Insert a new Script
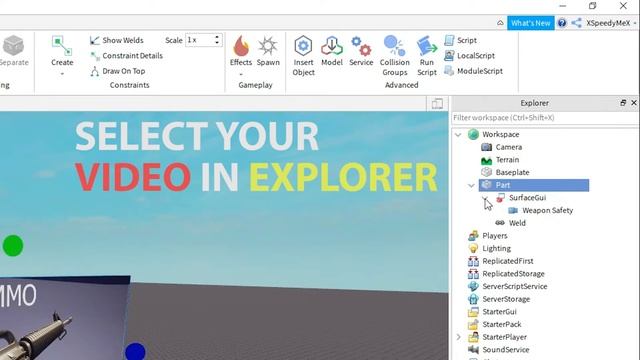 tap(460, 40)
